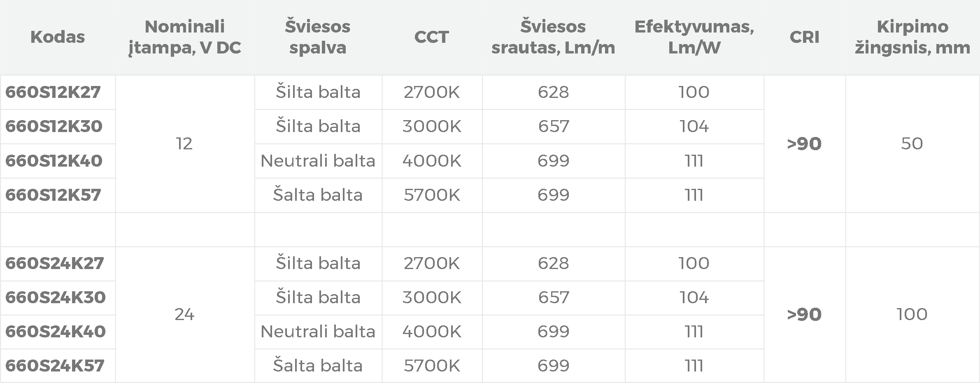Open product code 660S24K27
980x383 pixels.
point(54,263)
